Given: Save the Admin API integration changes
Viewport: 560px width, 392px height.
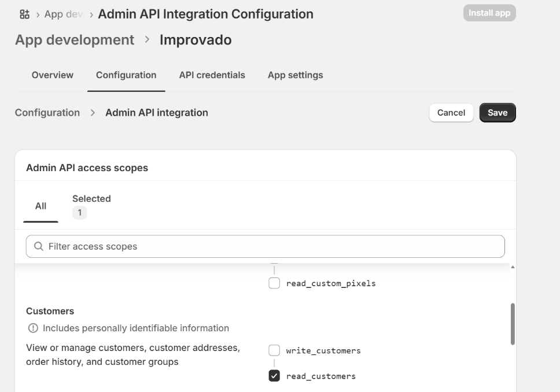Looking at the screenshot, I should tap(497, 113).
